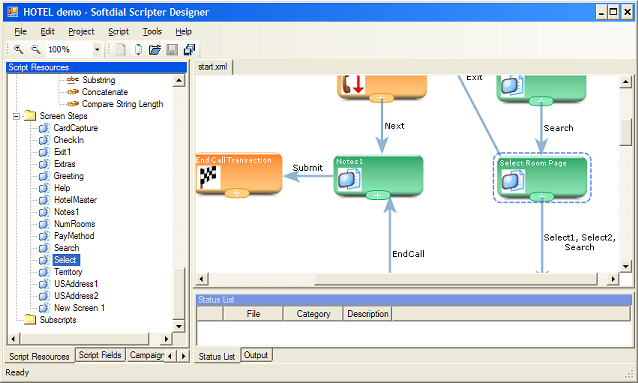638x383 pixels.
Task: Select the Substring function item
Action: click(x=98, y=80)
